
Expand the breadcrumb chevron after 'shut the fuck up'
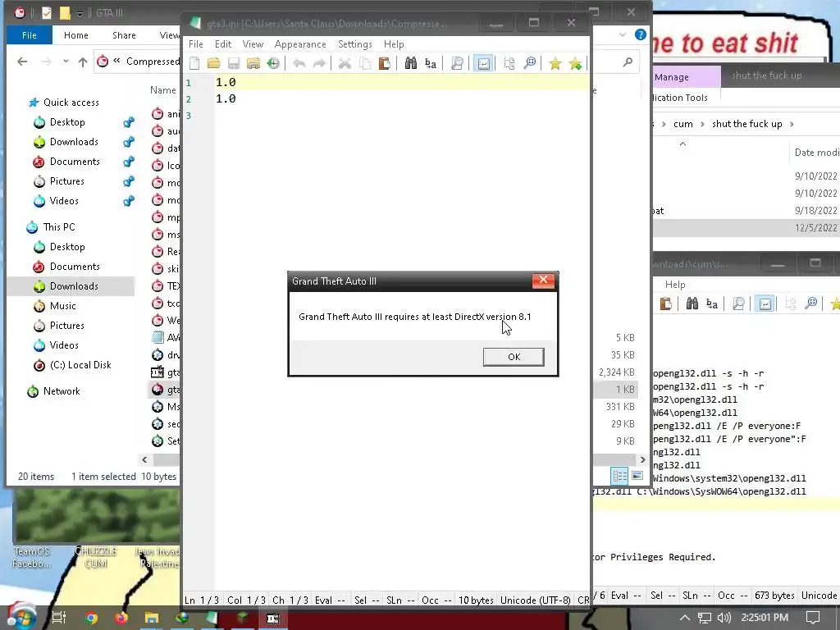(792, 125)
